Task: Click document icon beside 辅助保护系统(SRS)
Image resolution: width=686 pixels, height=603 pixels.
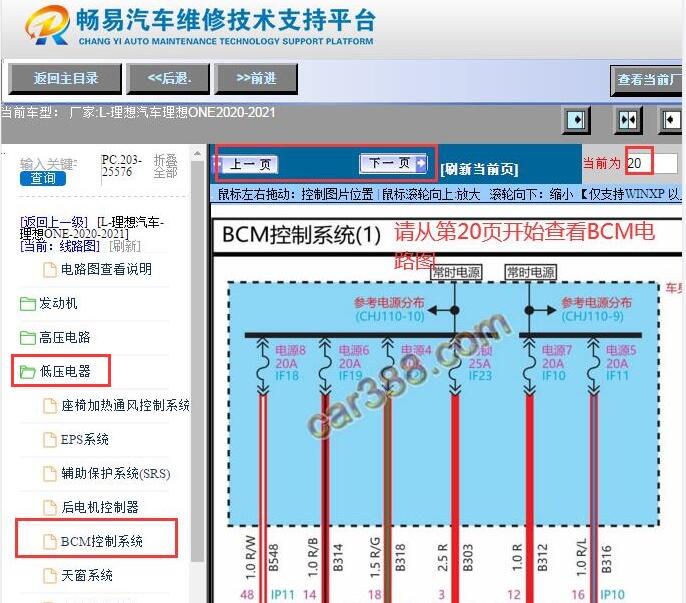Action: [x=50, y=474]
